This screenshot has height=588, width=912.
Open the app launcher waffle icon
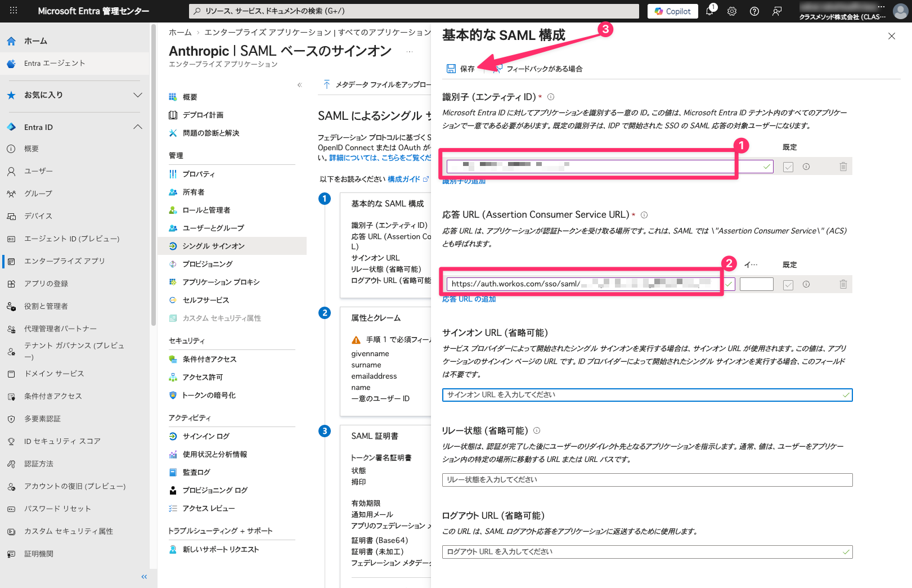coord(14,11)
